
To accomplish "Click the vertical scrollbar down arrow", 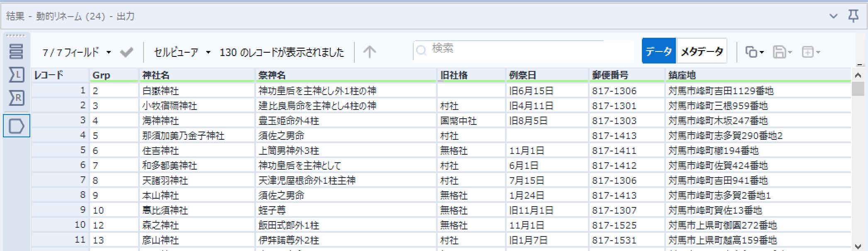I will [x=858, y=246].
